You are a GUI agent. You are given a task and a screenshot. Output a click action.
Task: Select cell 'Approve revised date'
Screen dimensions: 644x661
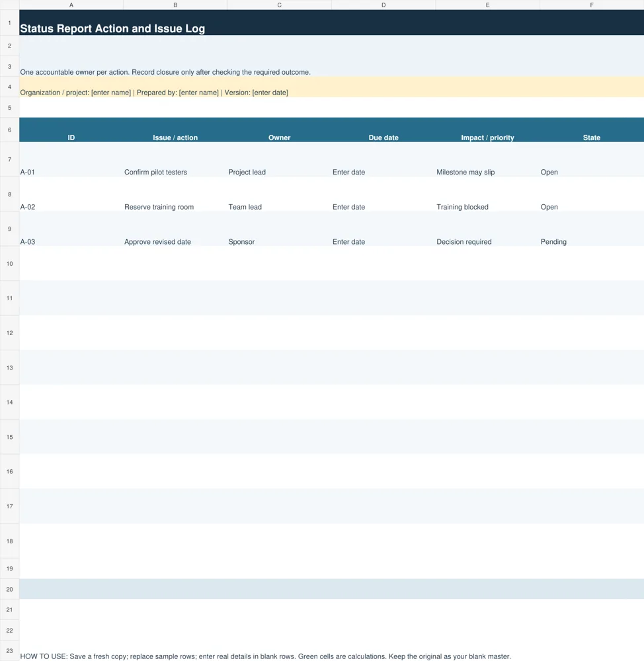coord(175,229)
